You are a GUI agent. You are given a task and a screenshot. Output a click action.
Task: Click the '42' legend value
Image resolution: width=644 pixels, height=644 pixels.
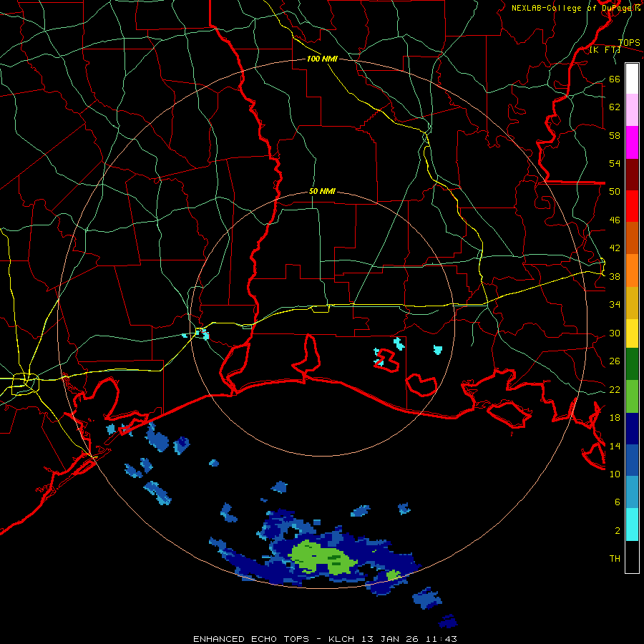pos(615,248)
